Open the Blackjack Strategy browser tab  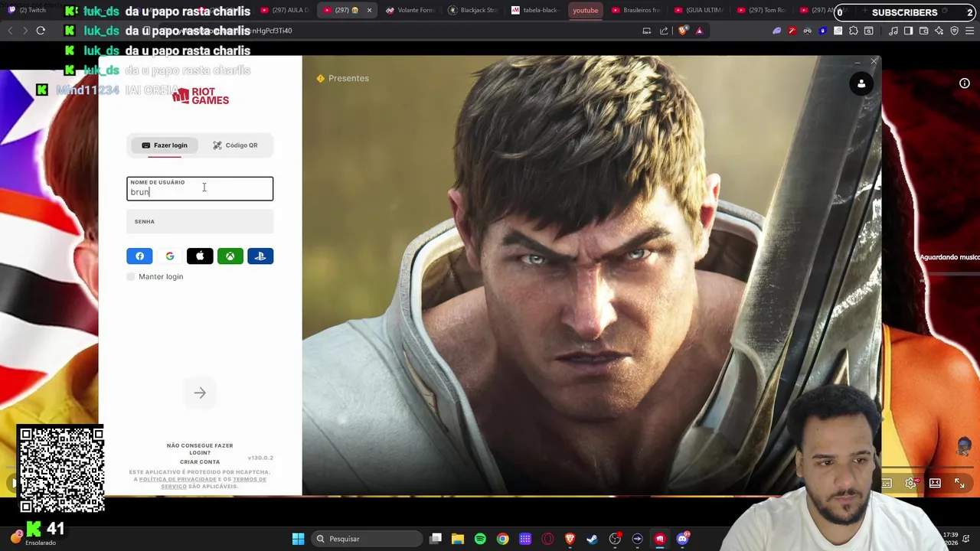[x=472, y=10]
